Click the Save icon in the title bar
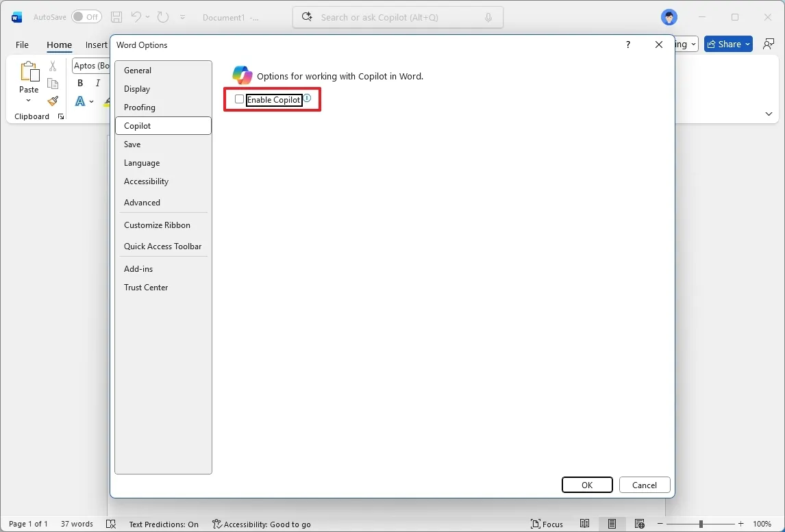 coord(116,16)
